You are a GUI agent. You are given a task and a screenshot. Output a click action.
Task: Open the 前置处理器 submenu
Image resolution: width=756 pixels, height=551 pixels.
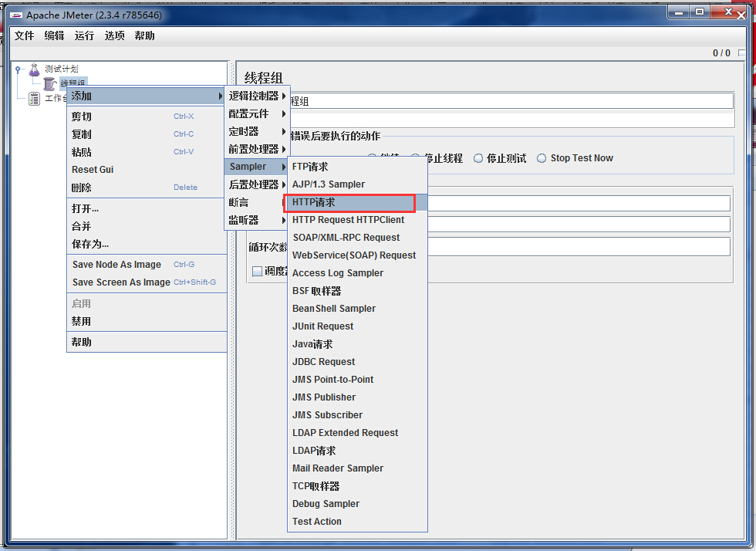click(257, 149)
